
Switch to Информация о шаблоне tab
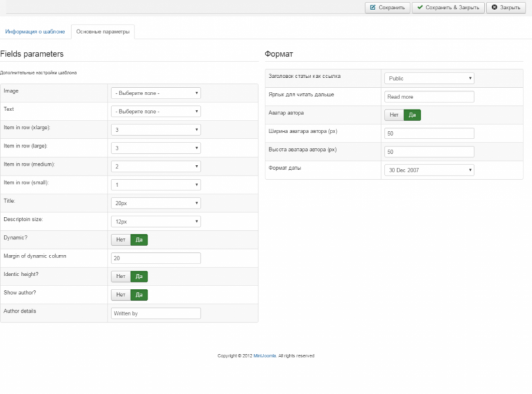35,31
